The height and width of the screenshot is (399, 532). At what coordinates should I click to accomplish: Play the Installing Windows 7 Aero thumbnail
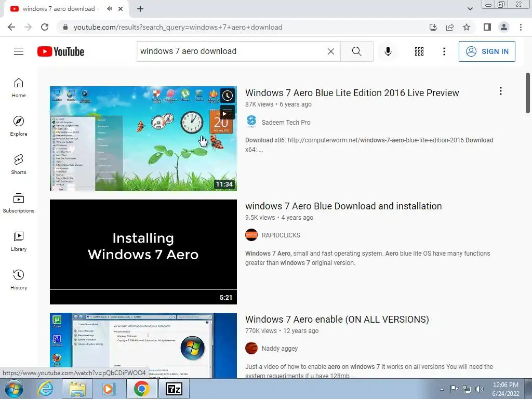pos(143,252)
